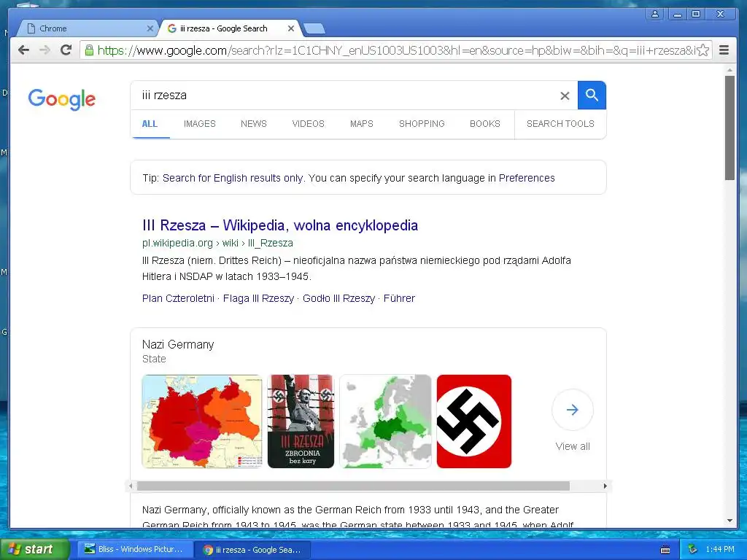
Task: Click the page vertical scrollbar thumb
Action: 729,128
